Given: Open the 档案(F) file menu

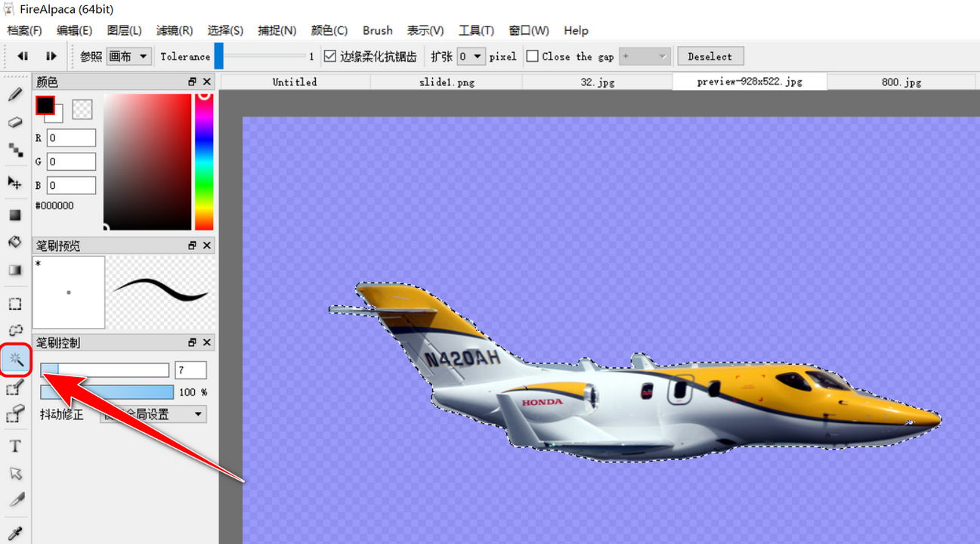Looking at the screenshot, I should pyautogui.click(x=24, y=30).
